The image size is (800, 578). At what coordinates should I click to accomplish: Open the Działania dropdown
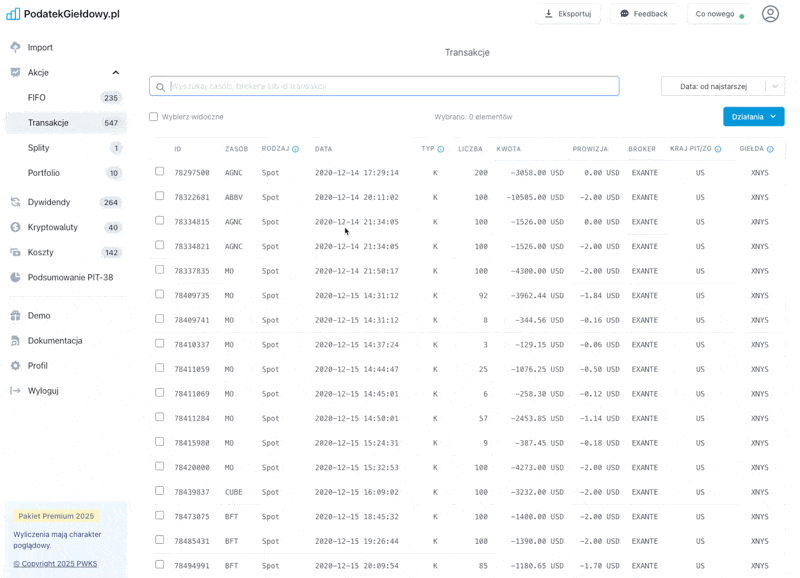tap(753, 117)
